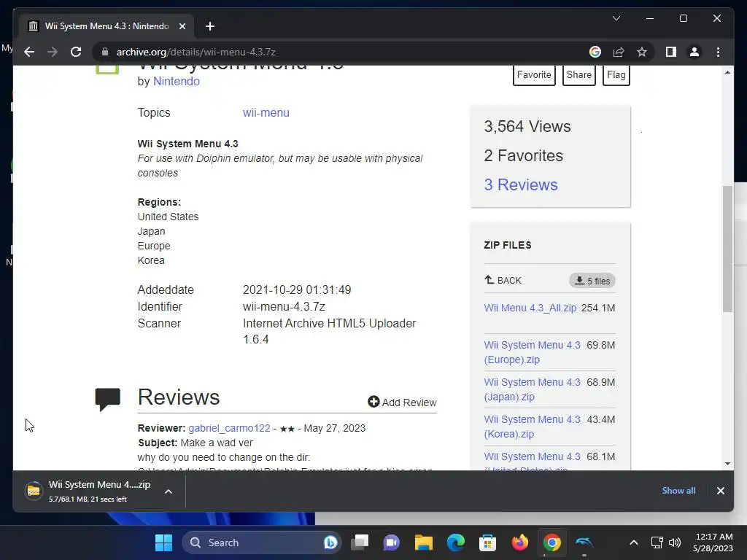Viewport: 747px width, 560px height.
Task: Open File Explorer from taskbar
Action: [424, 542]
